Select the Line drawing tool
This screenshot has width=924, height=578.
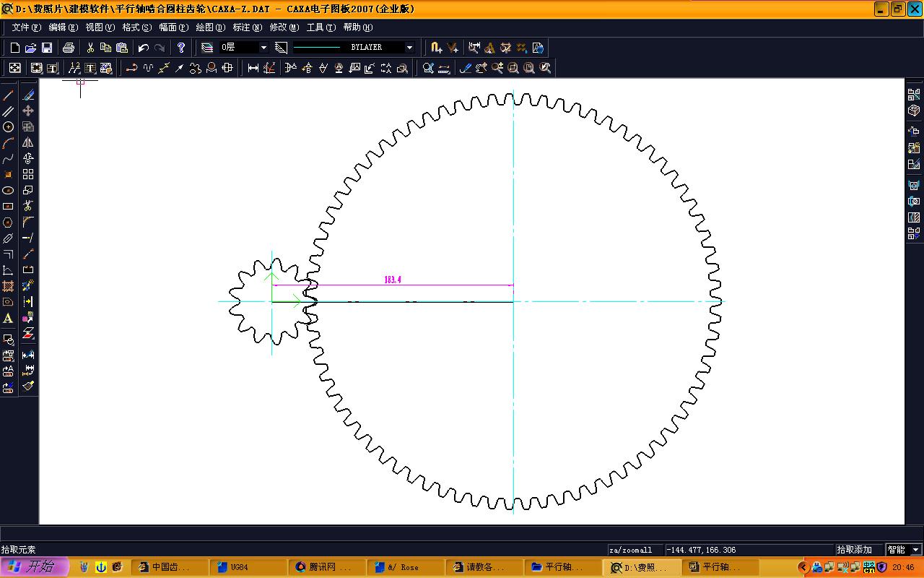click(9, 95)
